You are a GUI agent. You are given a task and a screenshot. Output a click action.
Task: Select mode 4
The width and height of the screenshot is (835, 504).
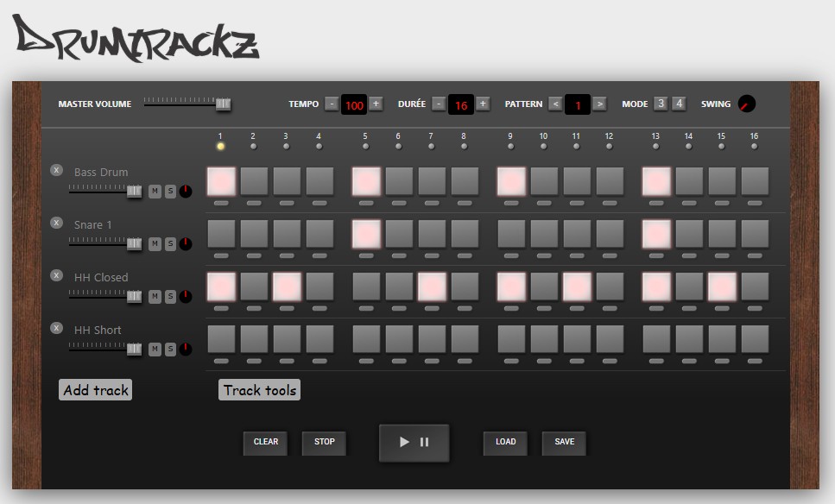[x=679, y=104]
